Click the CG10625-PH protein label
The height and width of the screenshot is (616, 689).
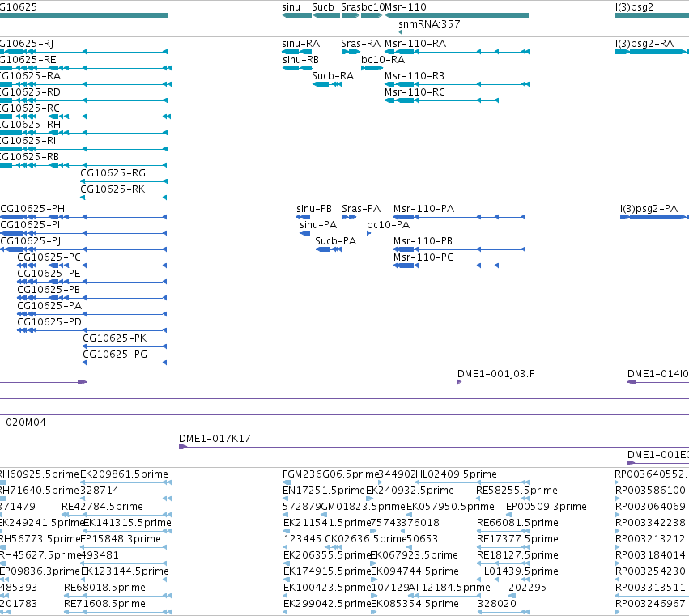[x=32, y=209]
